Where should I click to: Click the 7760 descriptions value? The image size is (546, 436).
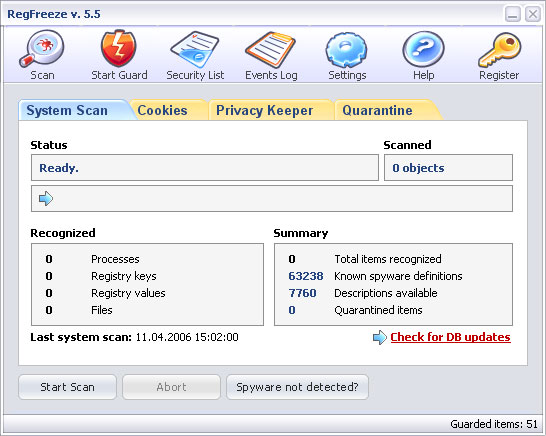pyautogui.click(x=302, y=293)
